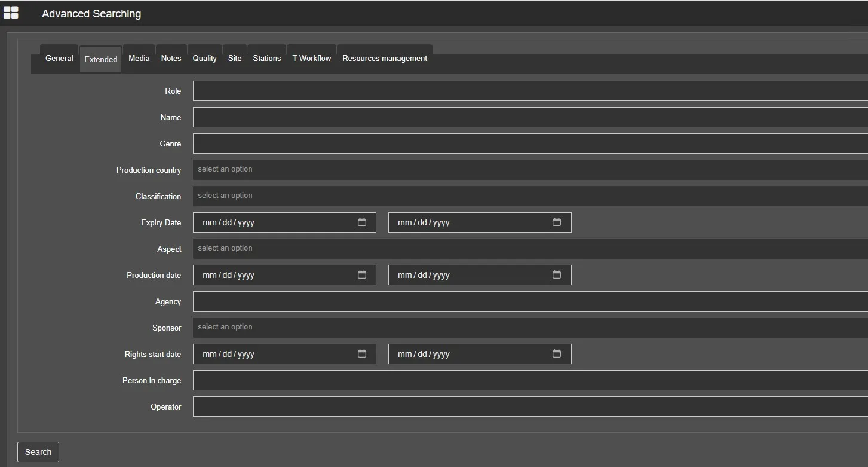Viewport: 868px width, 467px height.
Task: Open the app grid menu icon
Action: click(x=11, y=13)
